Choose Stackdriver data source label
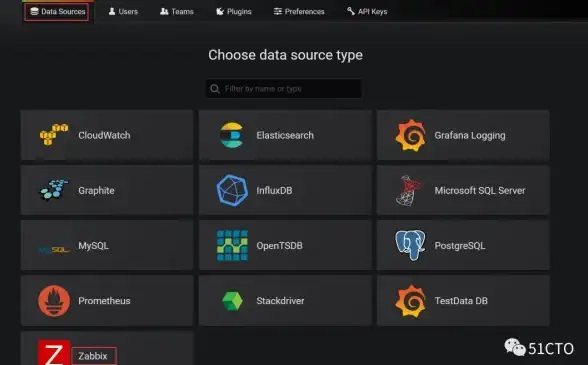Viewport: 588px width, 365px height. point(280,301)
